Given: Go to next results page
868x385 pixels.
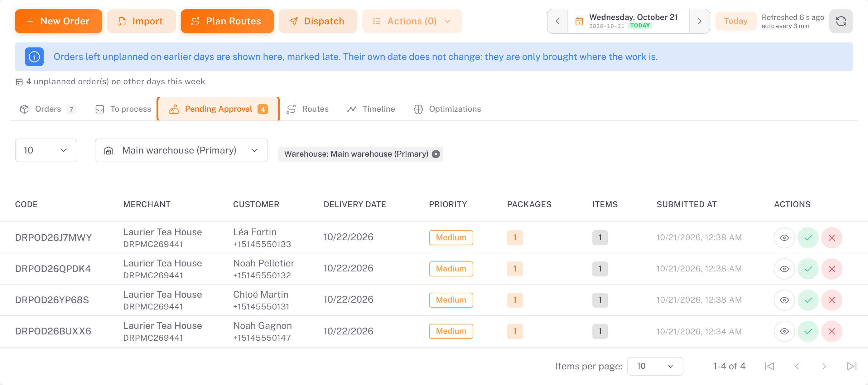Looking at the screenshot, I should click(824, 366).
